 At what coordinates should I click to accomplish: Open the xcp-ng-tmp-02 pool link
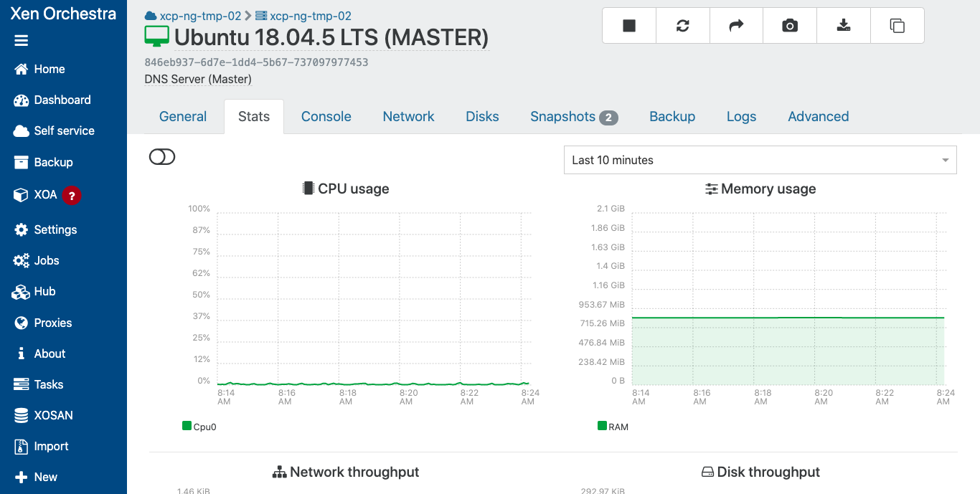(x=199, y=16)
